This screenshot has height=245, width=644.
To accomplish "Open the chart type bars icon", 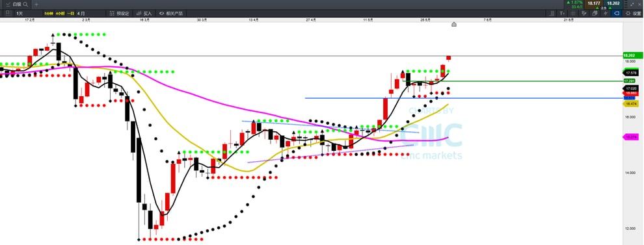I will pos(552,13).
